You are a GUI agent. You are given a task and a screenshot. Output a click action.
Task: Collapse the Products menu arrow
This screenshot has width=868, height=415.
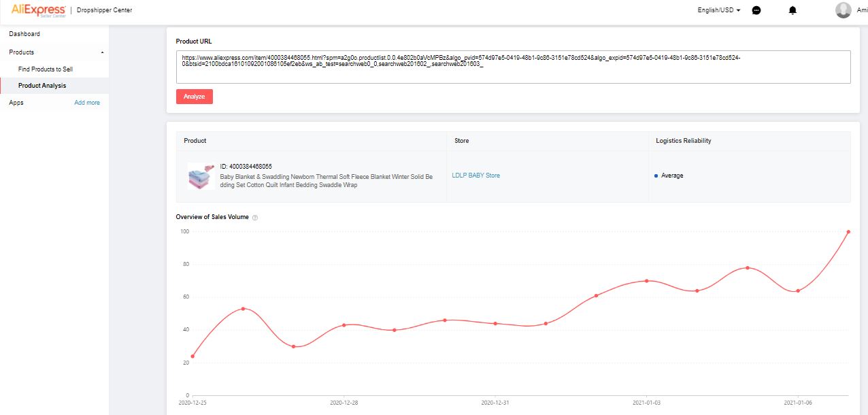tap(102, 52)
